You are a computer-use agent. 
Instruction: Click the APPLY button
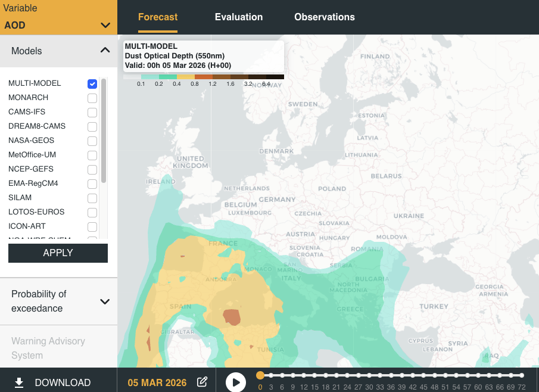(58, 253)
